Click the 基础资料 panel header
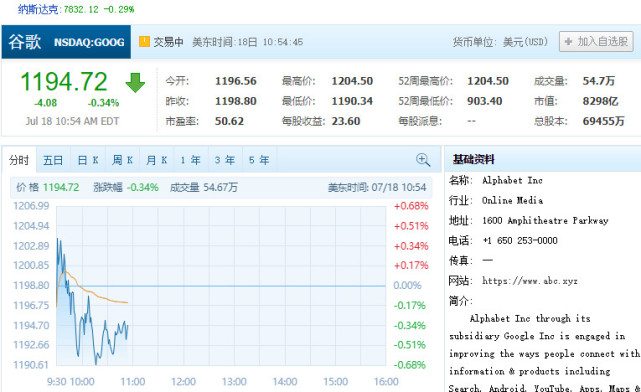The height and width of the screenshot is (392, 641). coord(473,159)
